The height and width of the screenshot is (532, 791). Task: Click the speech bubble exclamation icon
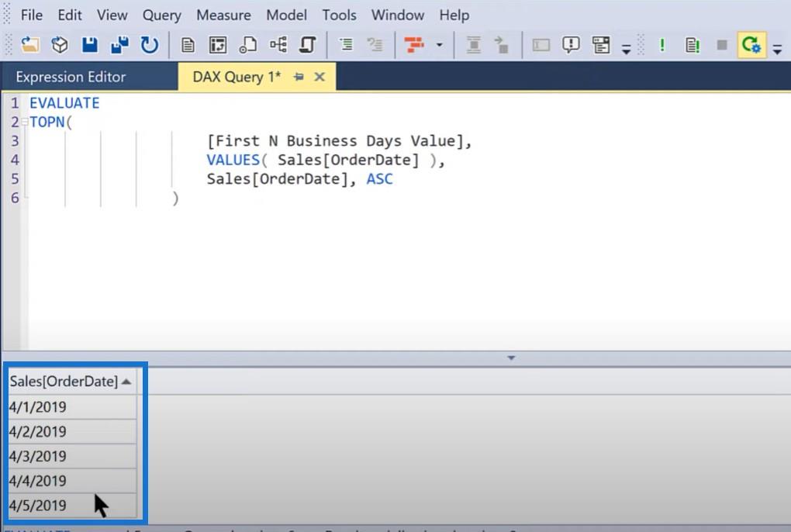(571, 45)
